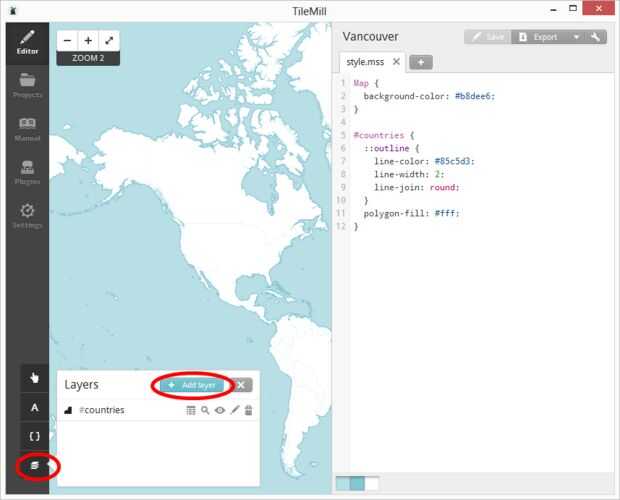Zoom in the map with plus button
The image size is (620, 500).
click(x=88, y=40)
